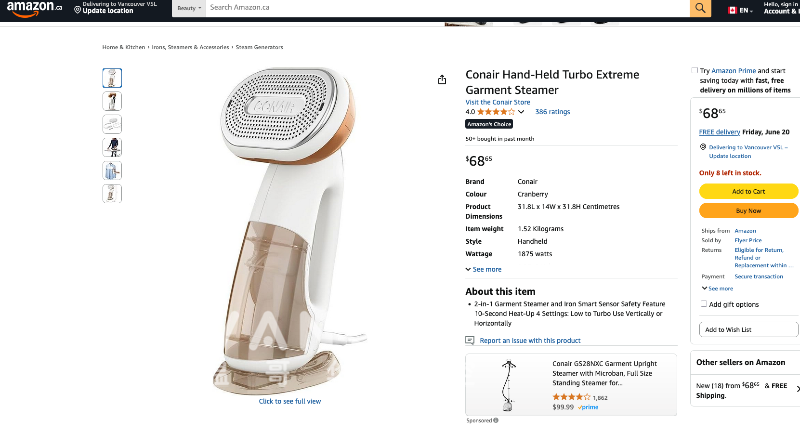Go to Steam Generators breadcrumb

(259, 47)
